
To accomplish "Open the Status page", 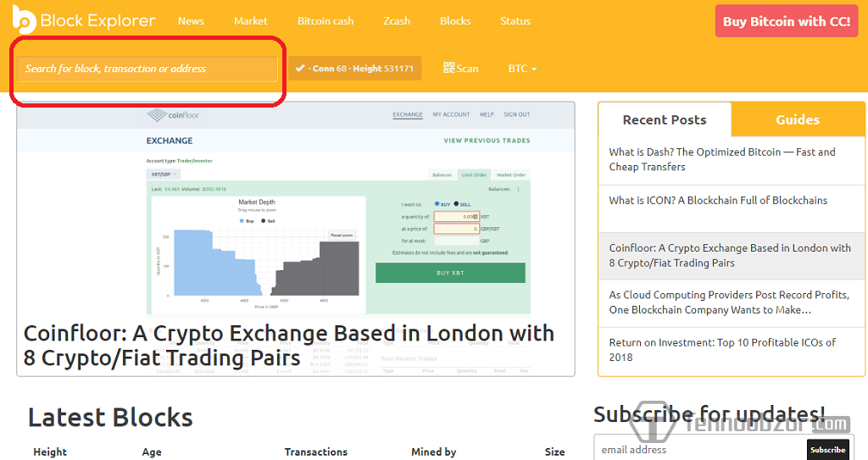I will click(x=515, y=21).
